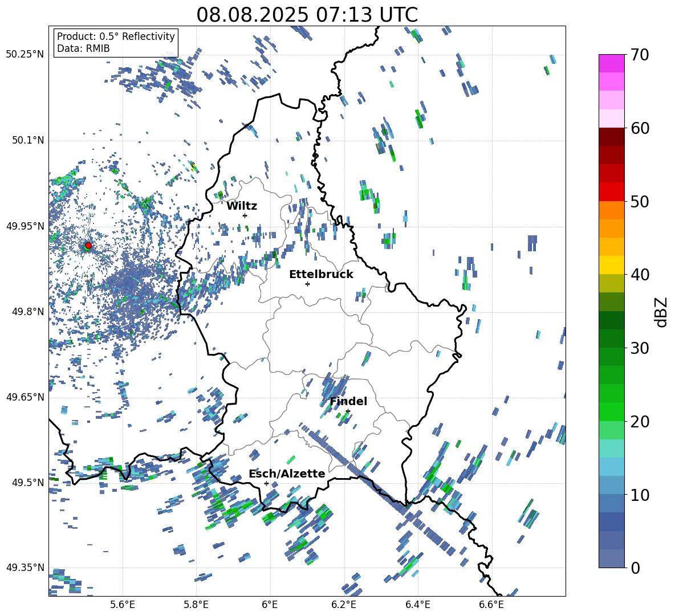Screen dimensions: 675x616
Task: Click the bright green colorbar segment above 20
Action: pos(611,411)
